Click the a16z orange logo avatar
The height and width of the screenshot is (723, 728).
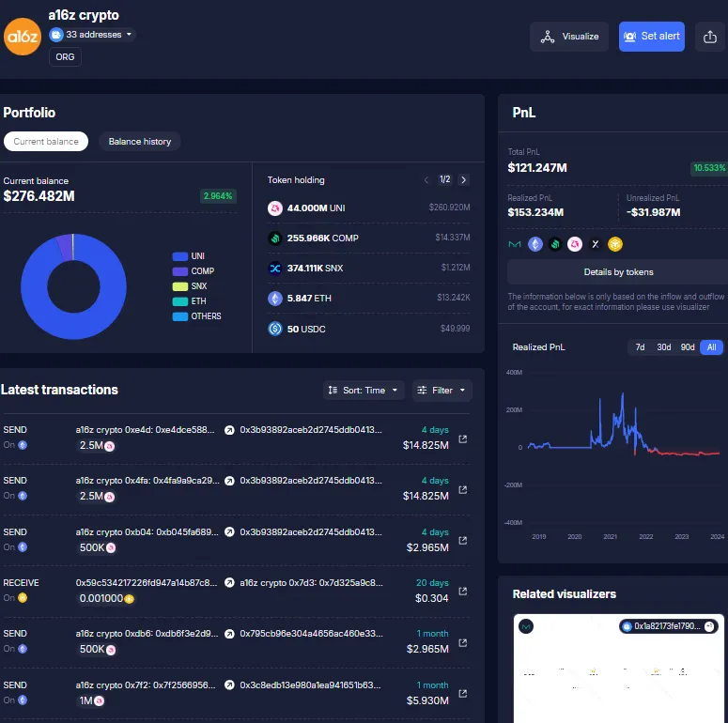(x=22, y=37)
